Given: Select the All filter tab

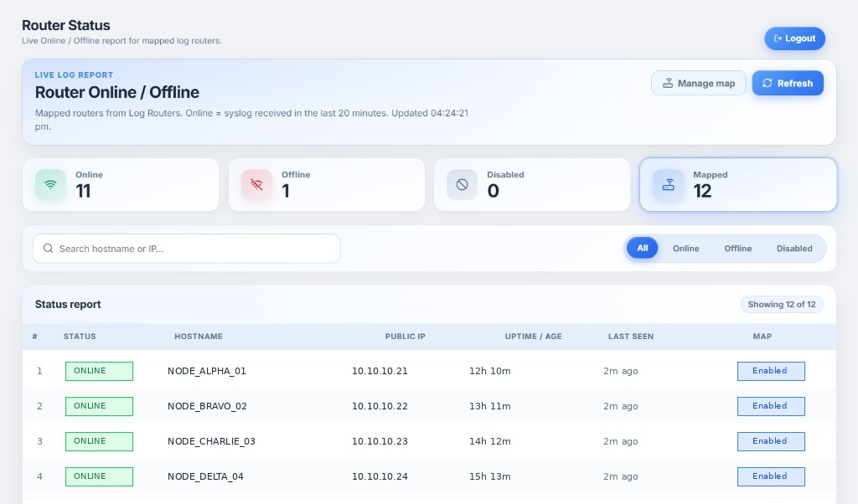Looking at the screenshot, I should point(643,248).
